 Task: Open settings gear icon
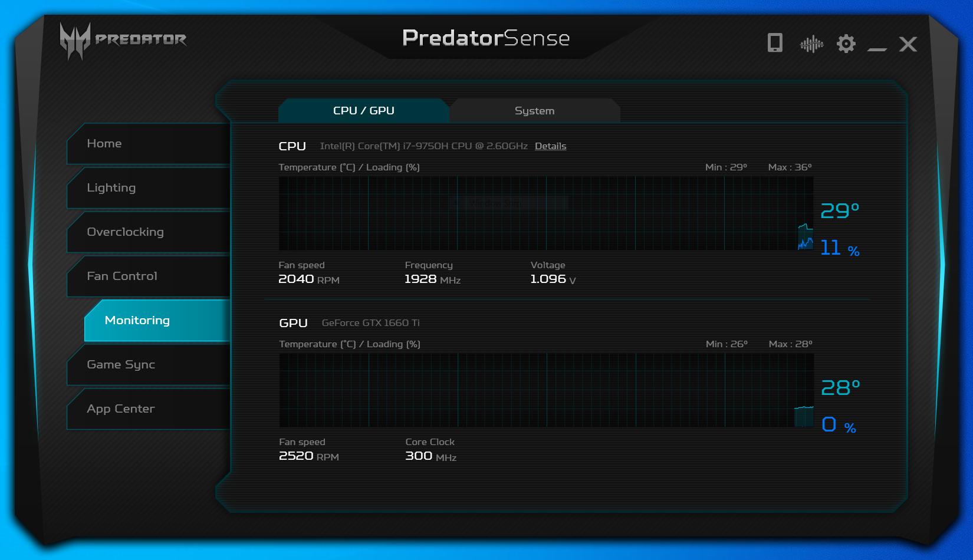pos(846,44)
